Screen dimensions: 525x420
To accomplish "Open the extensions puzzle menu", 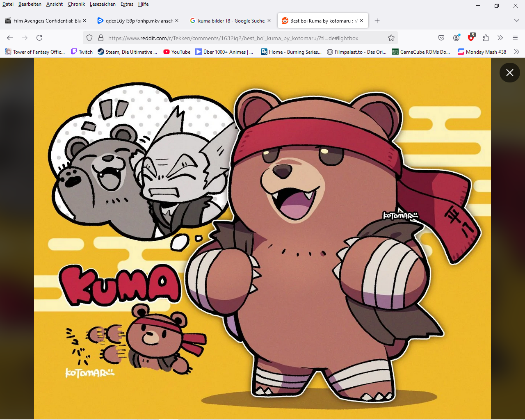I will pyautogui.click(x=486, y=38).
